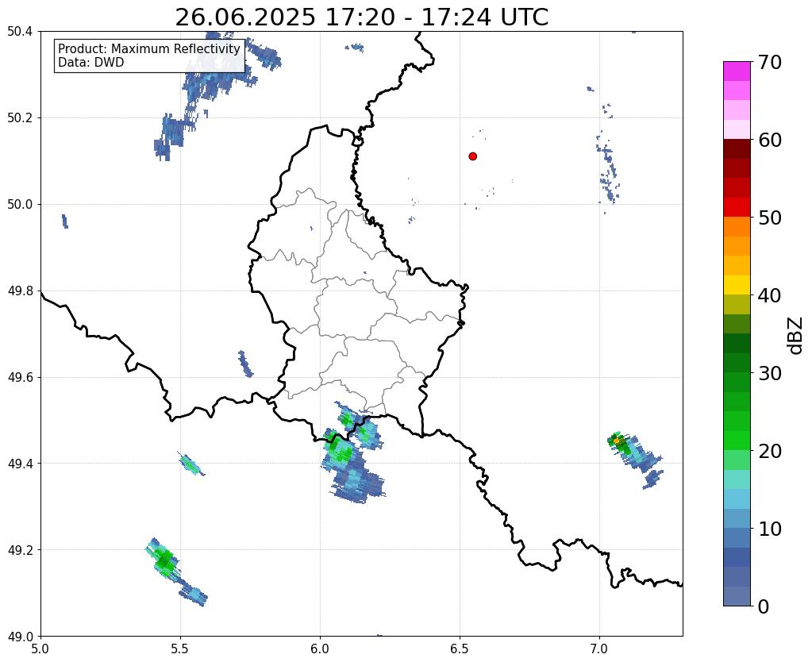Click the latitude label 49.4
The height and width of the screenshot is (662, 812).
click(20, 464)
